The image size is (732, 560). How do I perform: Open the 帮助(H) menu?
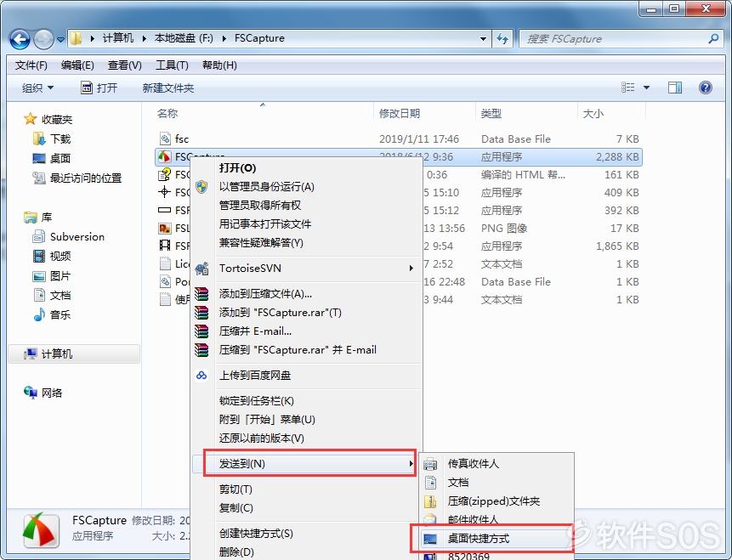[x=219, y=65]
